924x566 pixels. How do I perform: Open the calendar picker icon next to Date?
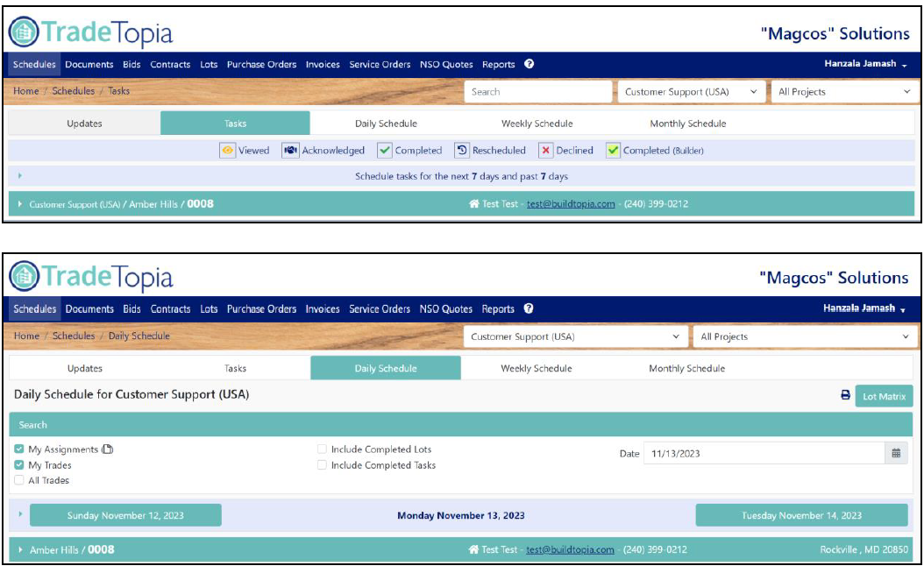click(896, 454)
